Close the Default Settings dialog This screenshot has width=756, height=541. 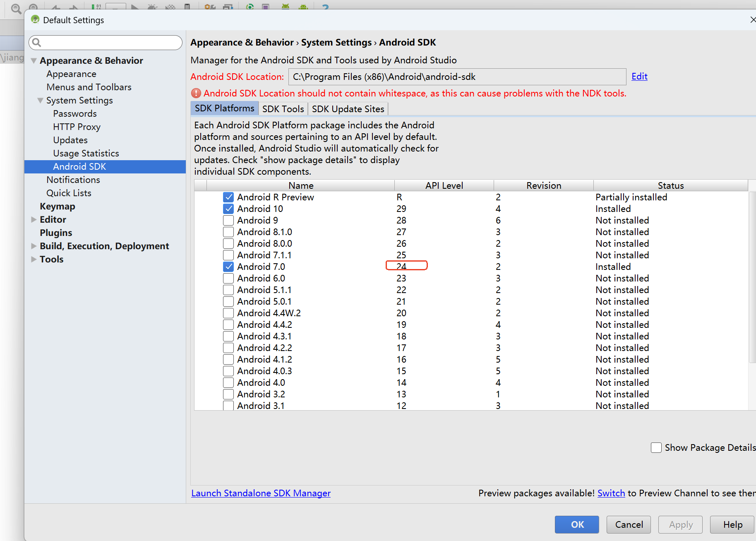(x=753, y=20)
